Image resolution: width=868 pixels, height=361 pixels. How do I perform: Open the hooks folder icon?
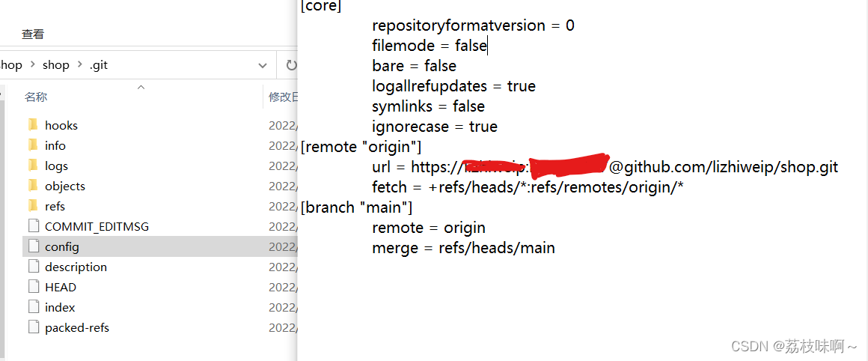pyautogui.click(x=33, y=125)
